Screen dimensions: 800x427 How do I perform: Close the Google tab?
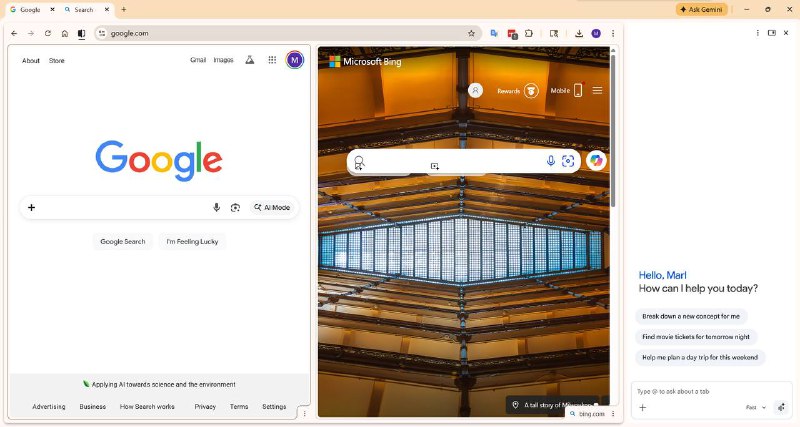coord(53,9)
